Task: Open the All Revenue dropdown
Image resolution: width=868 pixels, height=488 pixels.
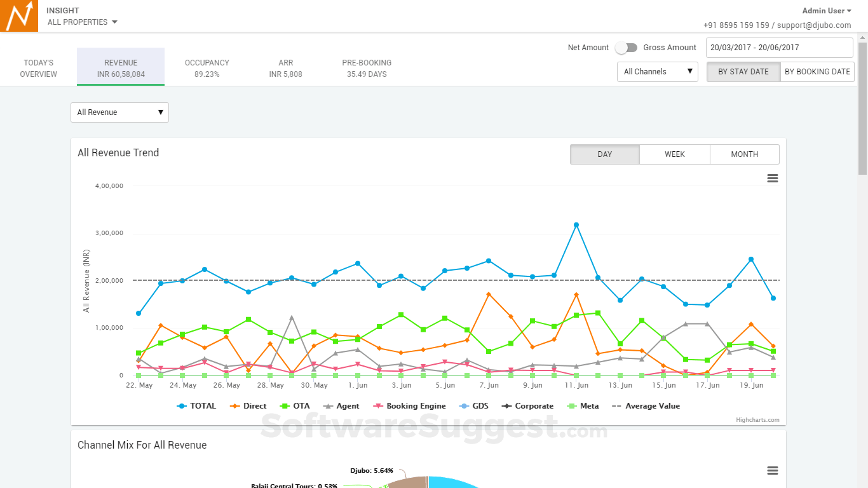Action: 119,112
